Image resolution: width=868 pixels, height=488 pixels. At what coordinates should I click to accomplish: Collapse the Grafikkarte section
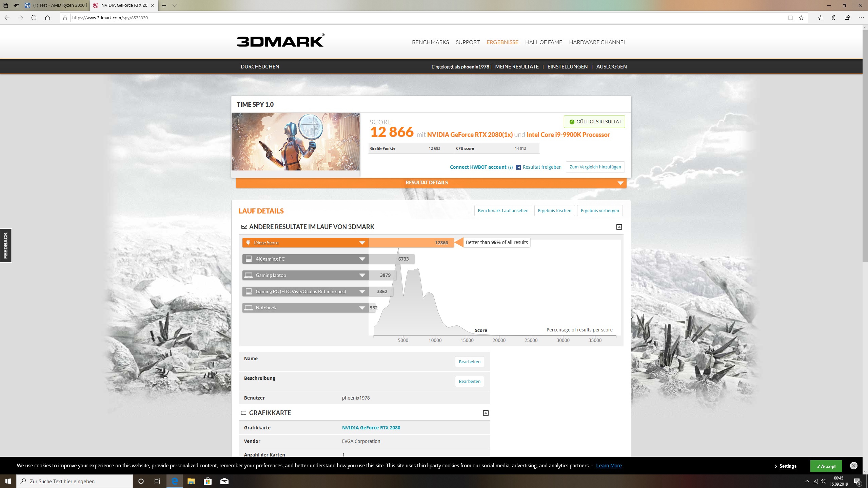tap(486, 413)
